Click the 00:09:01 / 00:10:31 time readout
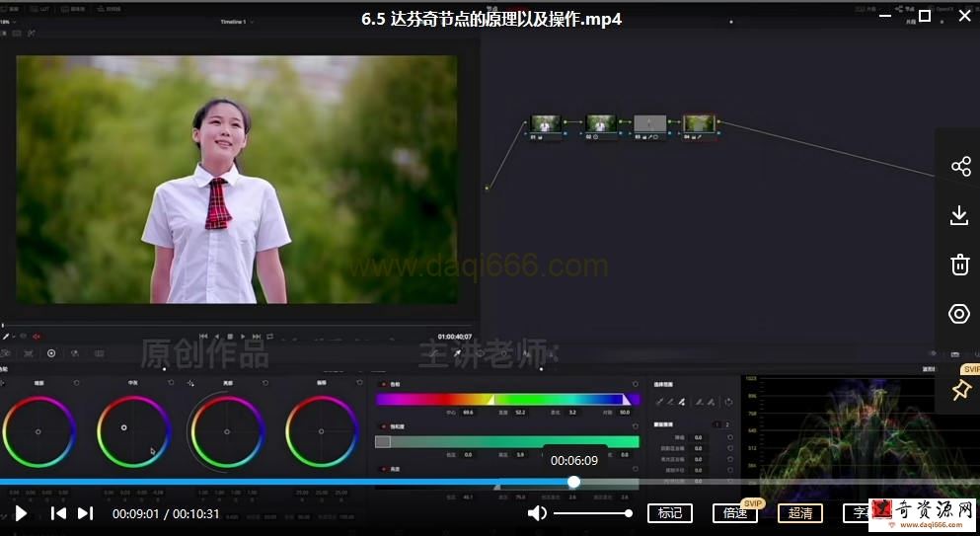Image resolution: width=980 pixels, height=536 pixels. [166, 513]
